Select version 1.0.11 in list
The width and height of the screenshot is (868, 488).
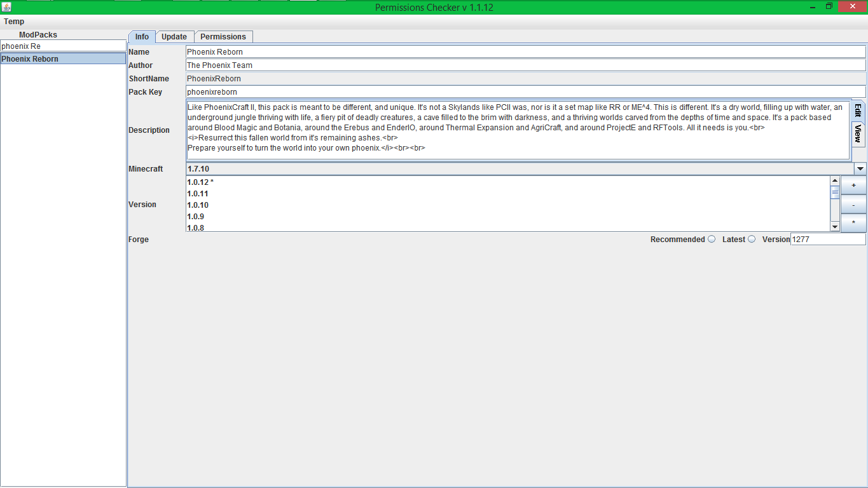pyautogui.click(x=507, y=193)
